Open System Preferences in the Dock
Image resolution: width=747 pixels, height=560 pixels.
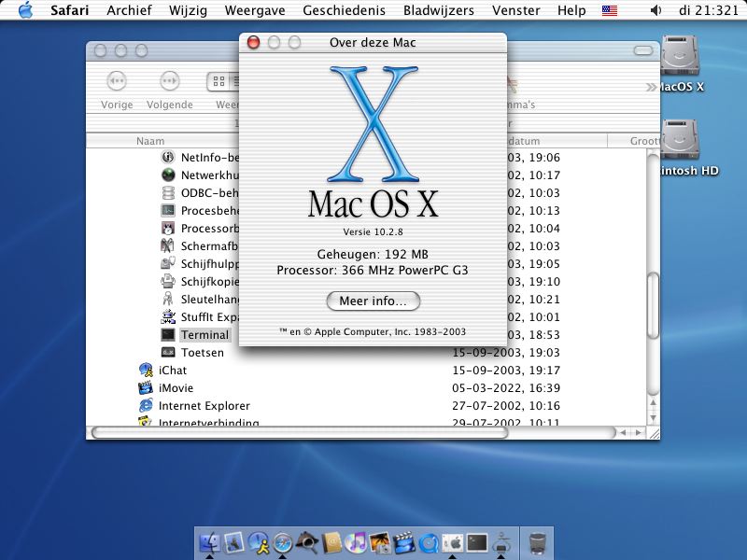point(453,542)
